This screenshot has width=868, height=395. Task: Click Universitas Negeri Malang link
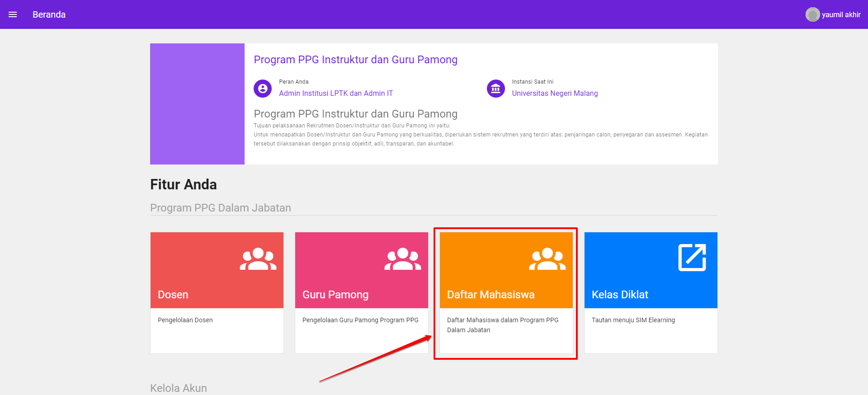point(555,93)
